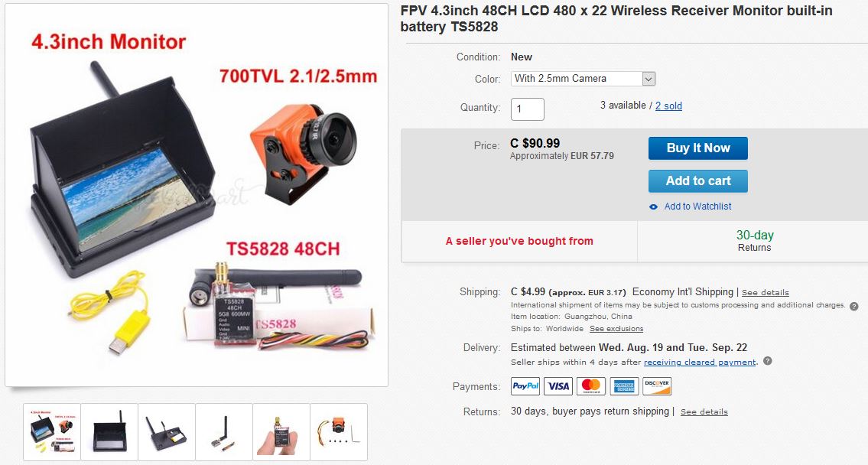Screen dimensions: 868x465
Task: Click the Discover card icon
Action: pyautogui.click(x=656, y=385)
